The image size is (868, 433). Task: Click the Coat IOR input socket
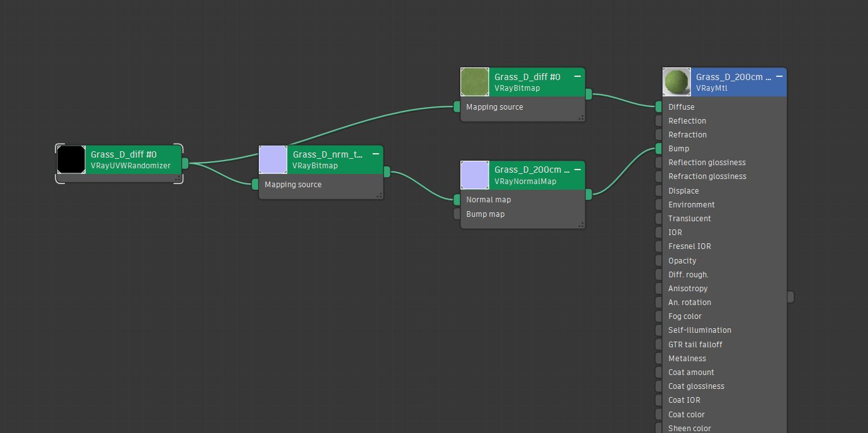tap(658, 400)
